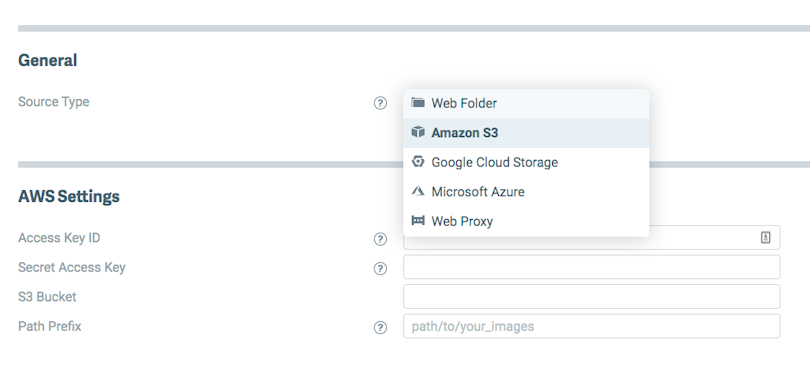Click the help icon beside Source Type

click(380, 103)
